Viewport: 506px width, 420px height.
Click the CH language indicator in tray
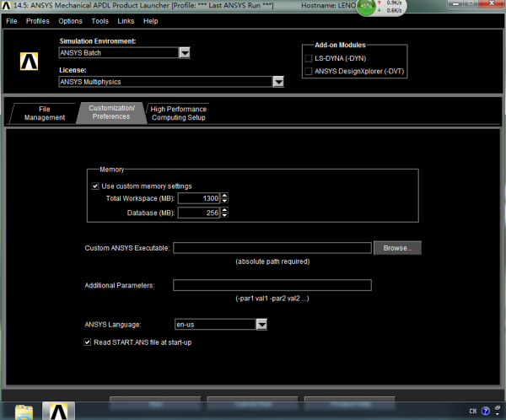pos(473,411)
